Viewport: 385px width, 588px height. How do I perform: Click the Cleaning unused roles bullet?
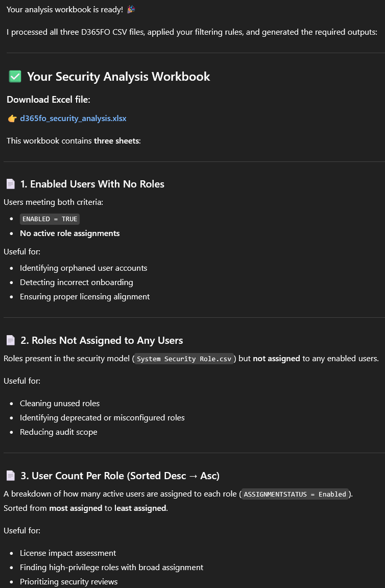click(x=60, y=404)
